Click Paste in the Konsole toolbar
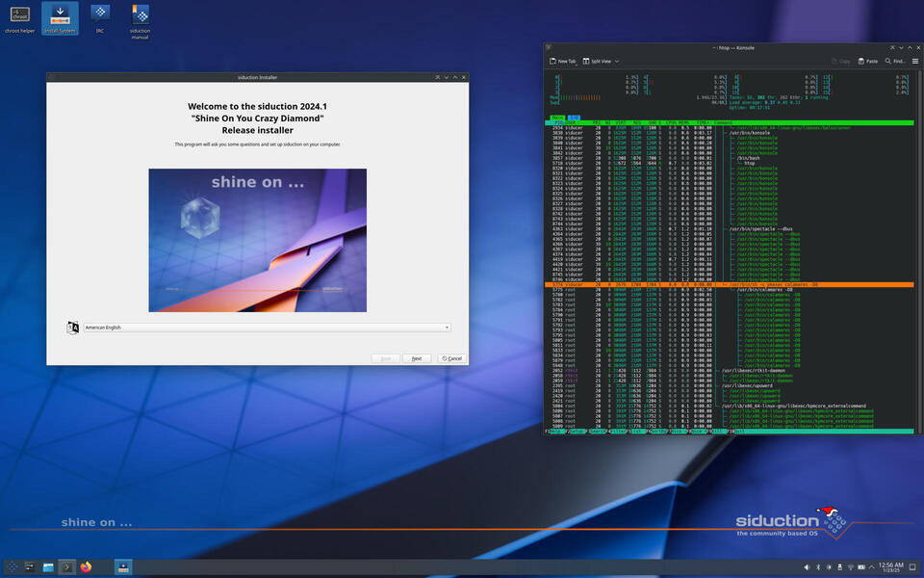The height and width of the screenshot is (578, 924). [x=868, y=62]
